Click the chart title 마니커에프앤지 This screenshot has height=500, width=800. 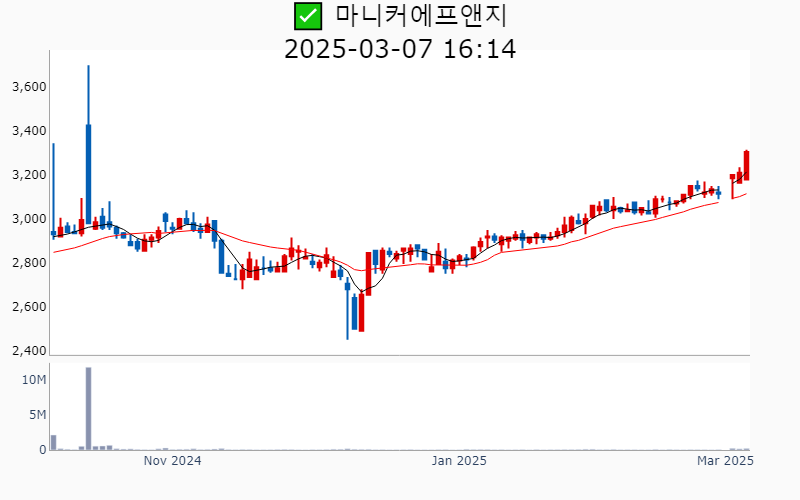[421, 16]
